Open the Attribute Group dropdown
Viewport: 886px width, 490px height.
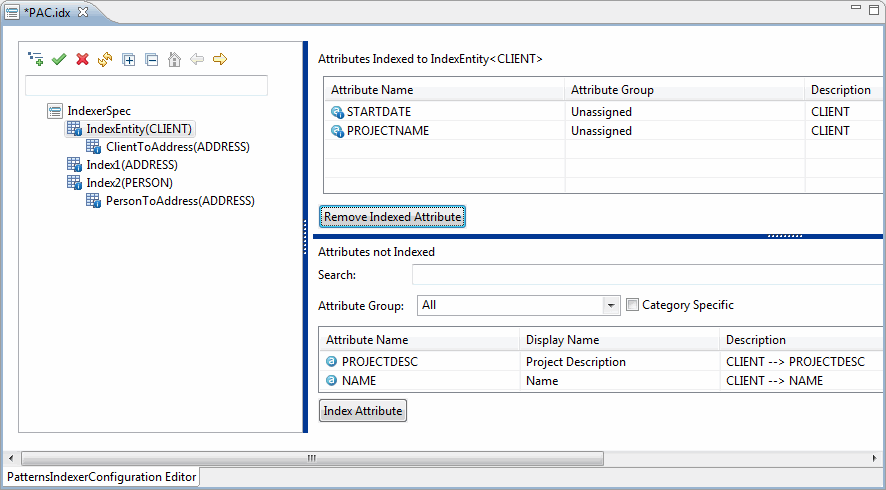(x=610, y=306)
